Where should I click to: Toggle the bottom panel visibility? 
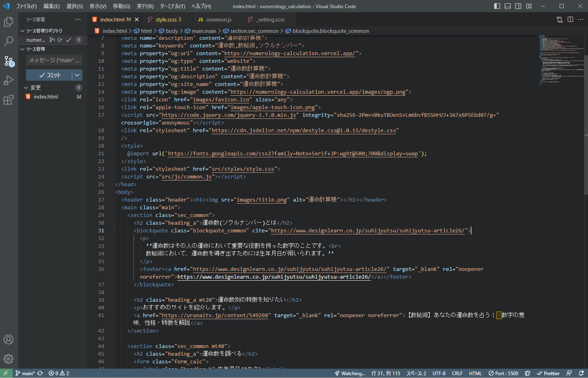tap(508, 6)
